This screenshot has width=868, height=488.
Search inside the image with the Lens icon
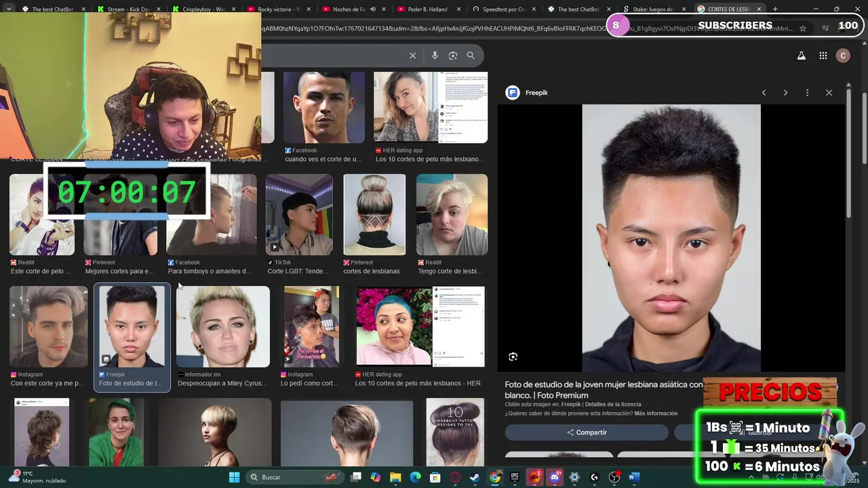point(513,357)
